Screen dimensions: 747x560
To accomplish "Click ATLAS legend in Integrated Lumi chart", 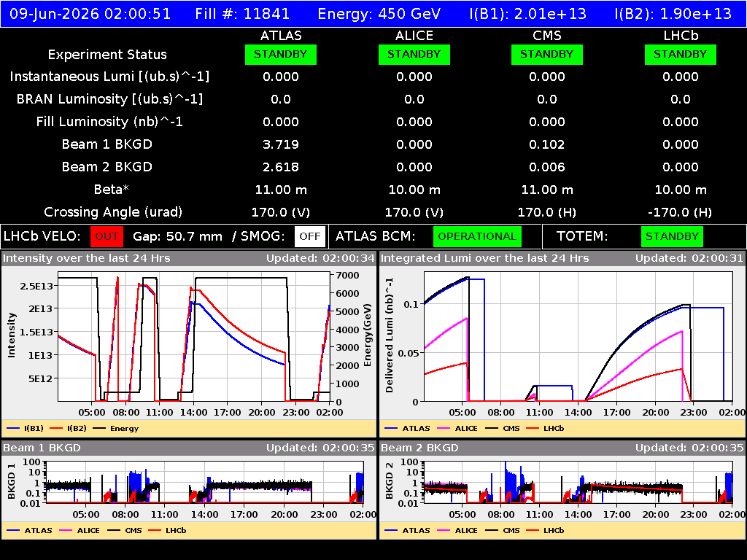I will point(407,428).
